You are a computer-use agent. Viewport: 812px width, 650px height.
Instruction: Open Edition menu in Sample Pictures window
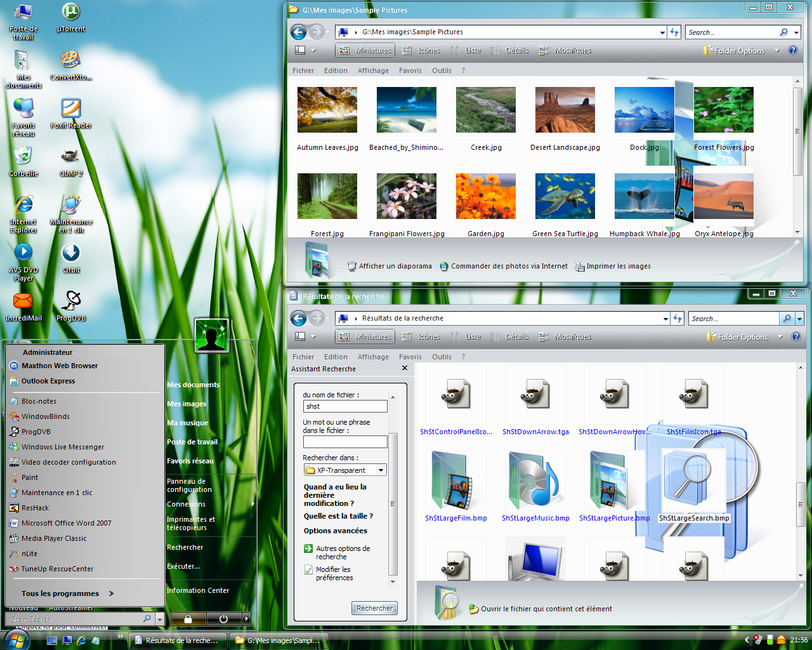pos(336,70)
